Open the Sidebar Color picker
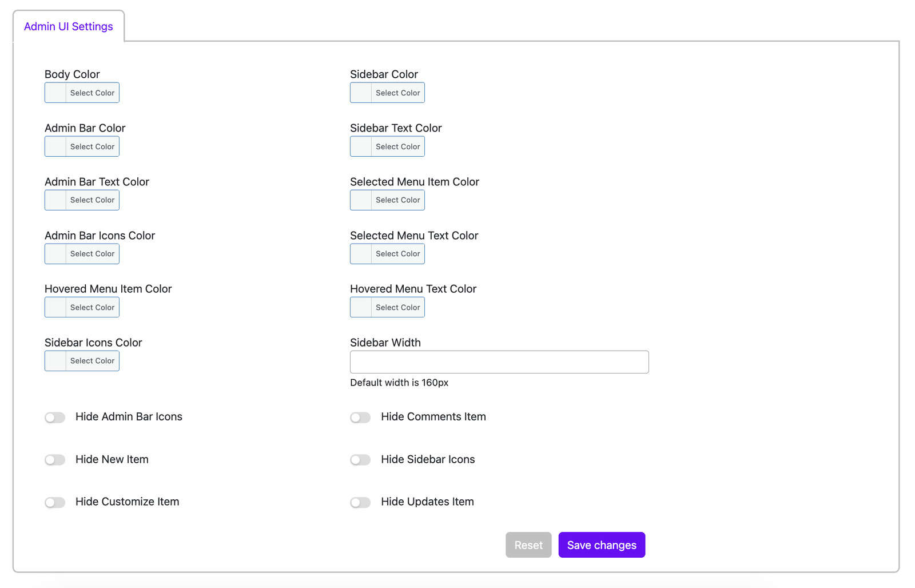 387,92
